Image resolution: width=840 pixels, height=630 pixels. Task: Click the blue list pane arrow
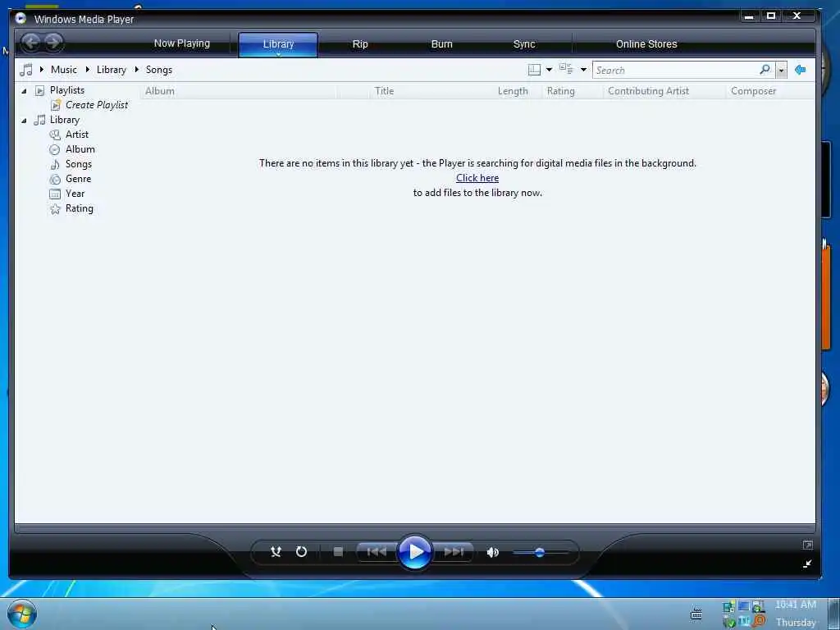coord(801,70)
